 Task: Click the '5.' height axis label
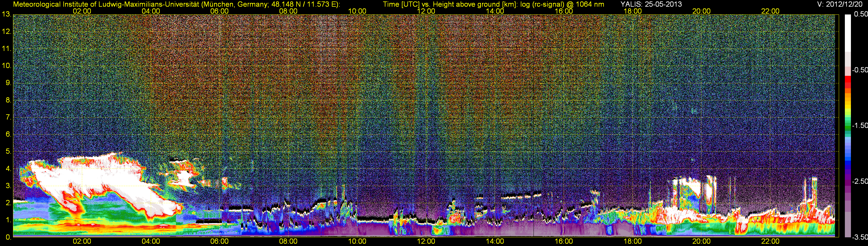point(8,151)
